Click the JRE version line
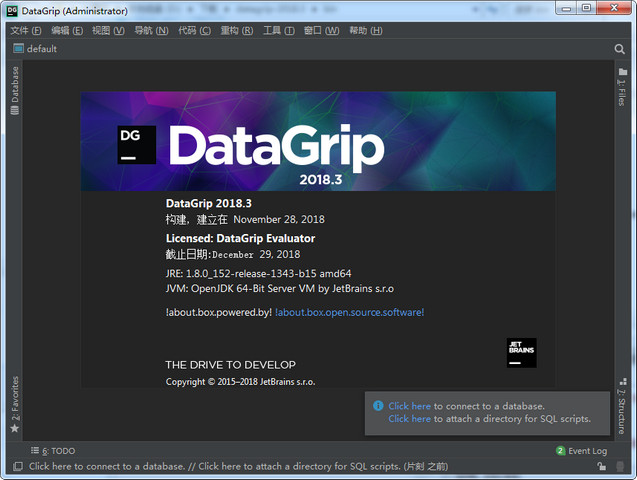 point(258,274)
